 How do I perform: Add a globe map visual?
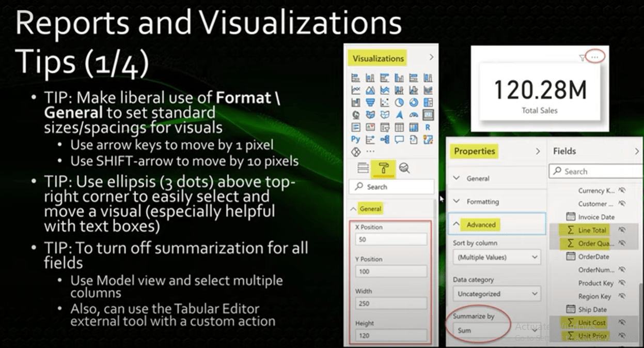pyautogui.click(x=356, y=115)
